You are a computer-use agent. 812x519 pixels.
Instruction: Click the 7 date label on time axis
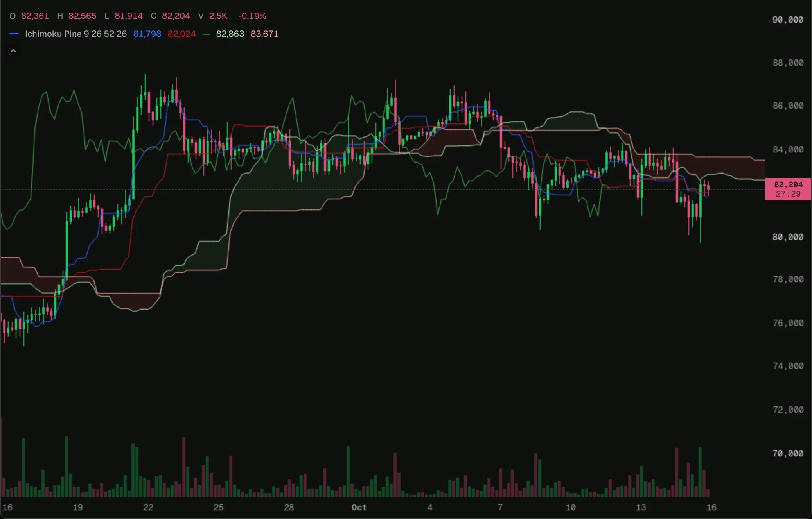point(500,508)
